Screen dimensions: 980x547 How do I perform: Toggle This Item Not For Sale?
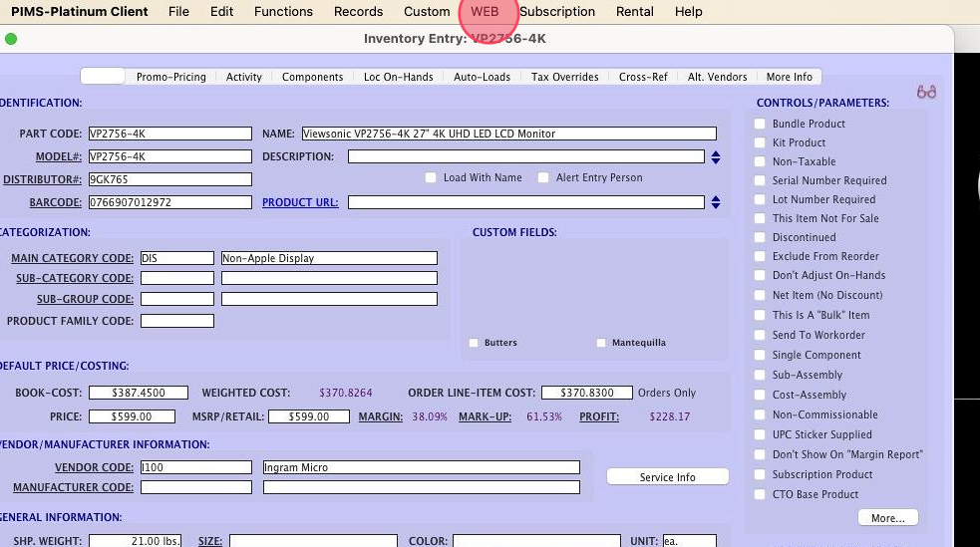[760, 218]
